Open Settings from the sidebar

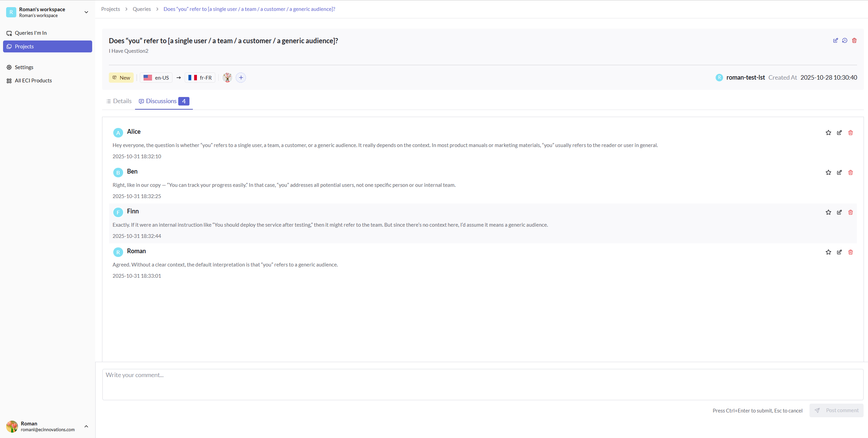point(24,67)
